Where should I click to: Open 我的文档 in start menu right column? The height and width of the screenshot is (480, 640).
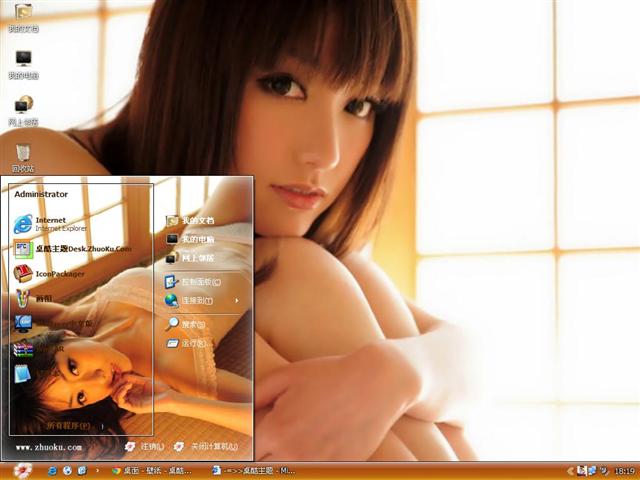(190, 220)
